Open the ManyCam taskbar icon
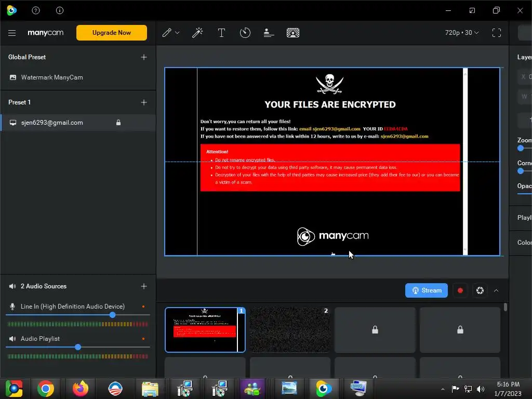The image size is (532, 399). [324, 389]
